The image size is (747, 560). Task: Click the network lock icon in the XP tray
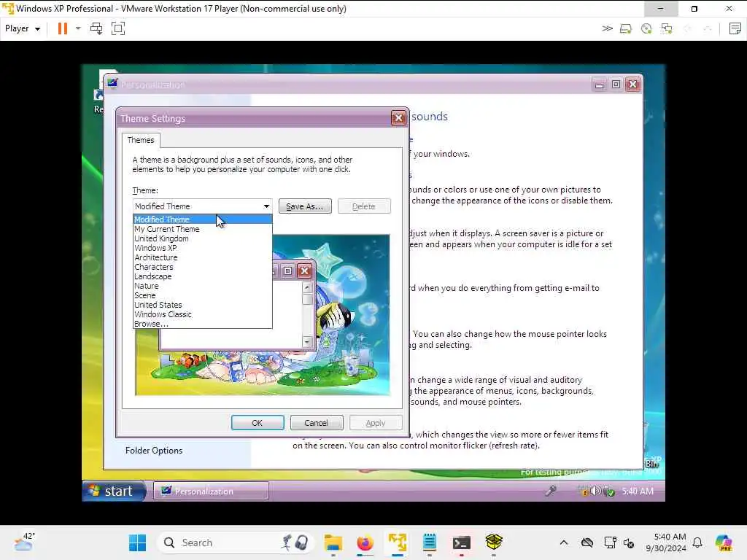(x=583, y=491)
